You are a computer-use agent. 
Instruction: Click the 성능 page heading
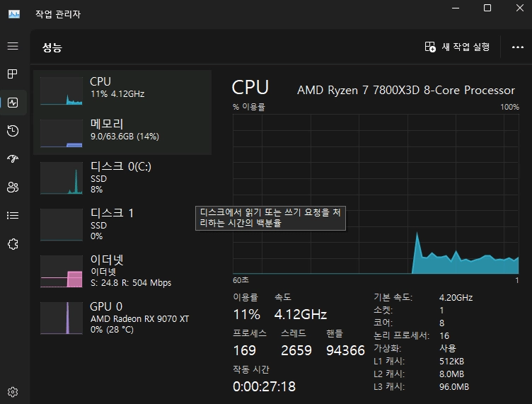(x=52, y=47)
